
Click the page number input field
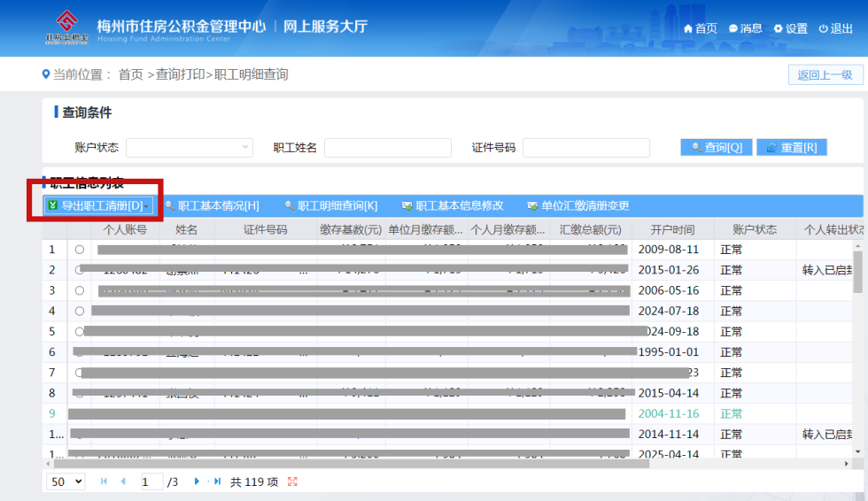click(151, 482)
